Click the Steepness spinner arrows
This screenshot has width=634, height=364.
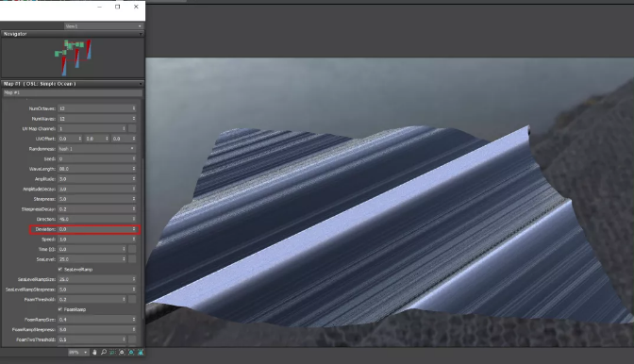[134, 199]
